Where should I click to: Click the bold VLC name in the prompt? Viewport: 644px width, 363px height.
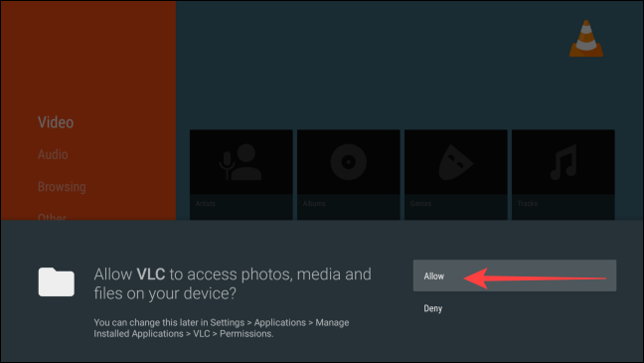click(x=151, y=274)
